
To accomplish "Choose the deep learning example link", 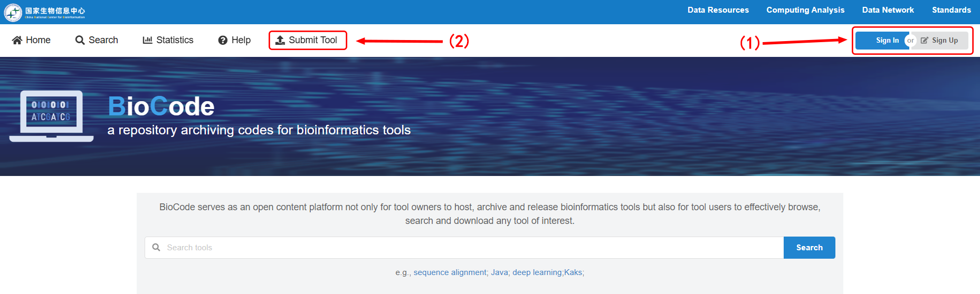I will click(537, 272).
